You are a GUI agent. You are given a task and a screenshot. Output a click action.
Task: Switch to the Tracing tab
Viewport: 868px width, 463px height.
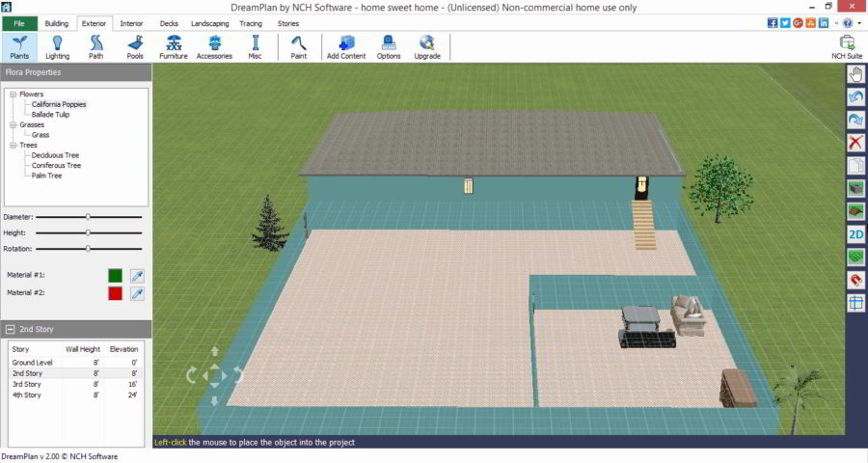pyautogui.click(x=251, y=23)
